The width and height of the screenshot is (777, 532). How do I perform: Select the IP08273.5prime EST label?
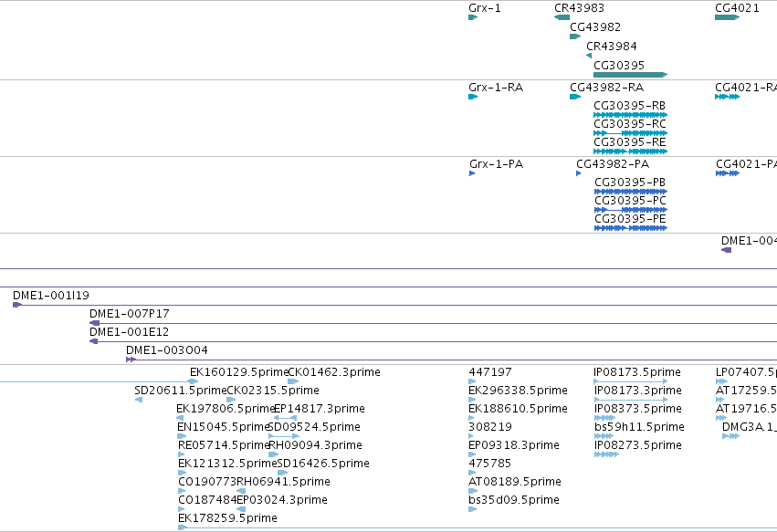[638, 445]
